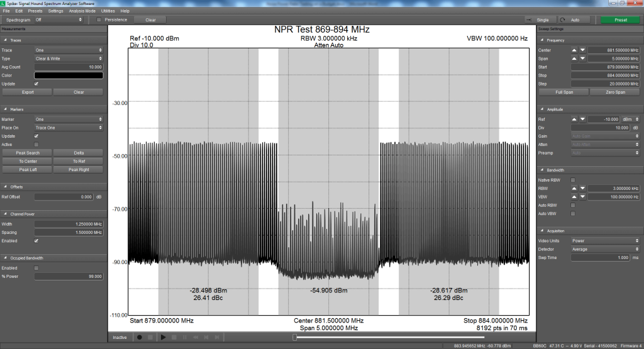Click the Center frequency down arrow
This screenshot has height=349, width=644.
click(582, 50)
